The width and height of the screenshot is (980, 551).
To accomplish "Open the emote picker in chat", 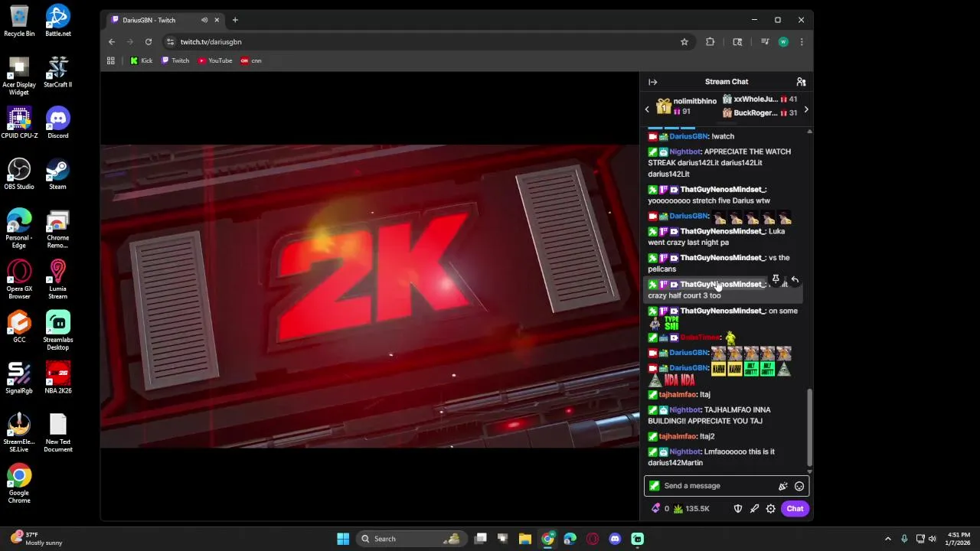I will coord(799,486).
